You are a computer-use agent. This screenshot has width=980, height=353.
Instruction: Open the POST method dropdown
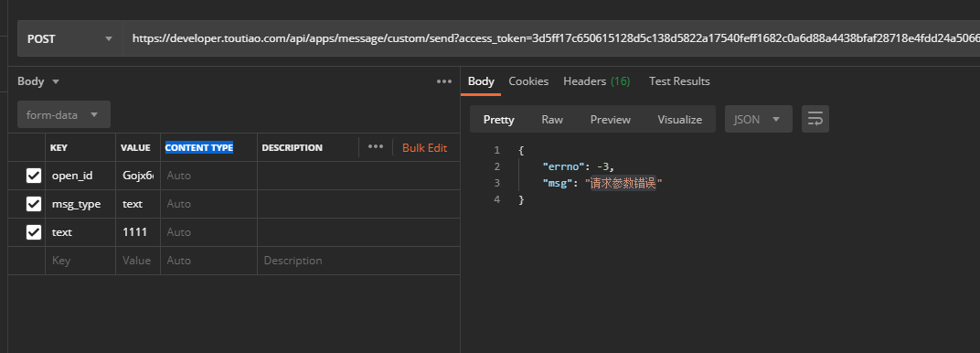[x=70, y=38]
